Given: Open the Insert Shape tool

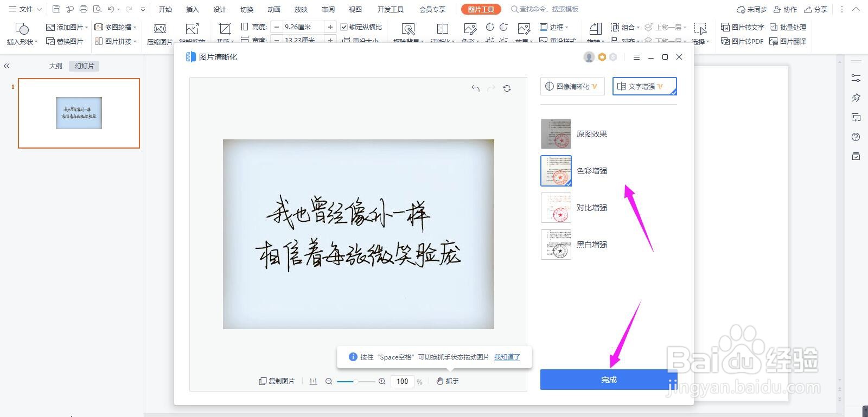Looking at the screenshot, I should [x=22, y=34].
